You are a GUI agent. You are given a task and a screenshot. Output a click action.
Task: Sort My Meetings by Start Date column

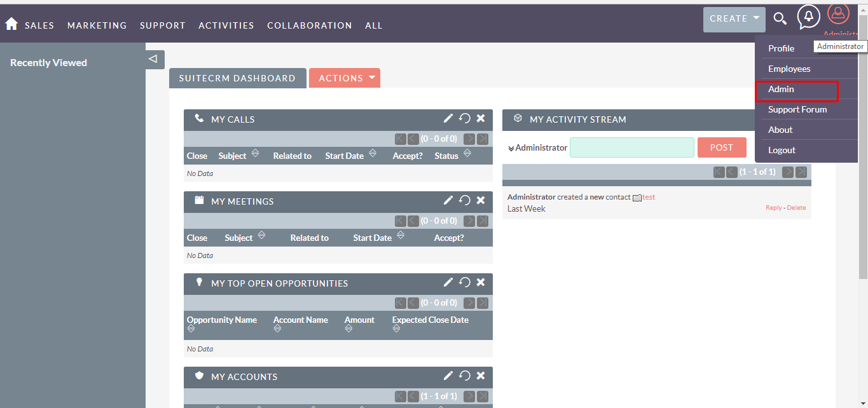click(x=400, y=236)
